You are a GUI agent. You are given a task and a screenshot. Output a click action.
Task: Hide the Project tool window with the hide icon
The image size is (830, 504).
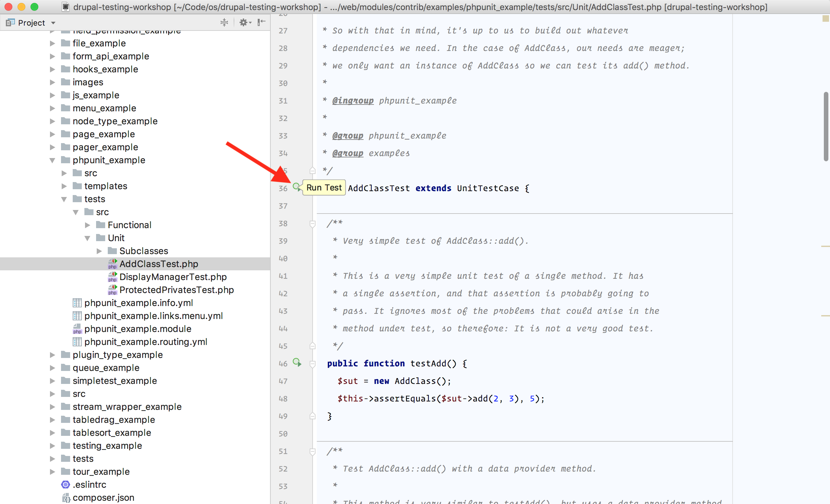tap(261, 23)
